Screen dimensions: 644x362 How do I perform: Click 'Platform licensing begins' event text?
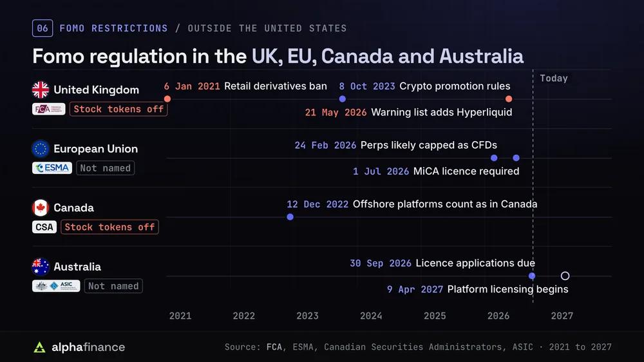pyautogui.click(x=507, y=289)
